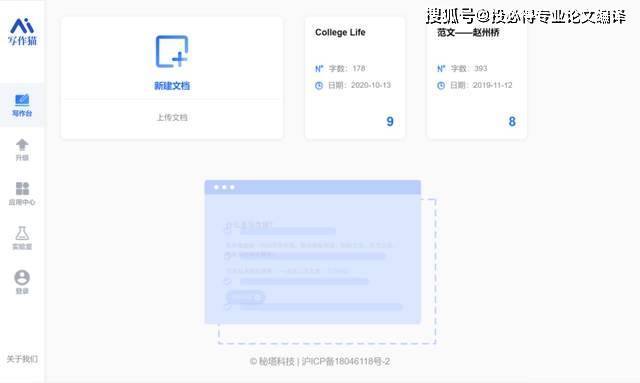
Task: Click the score 8 on 赵州桥 card
Action: [512, 121]
